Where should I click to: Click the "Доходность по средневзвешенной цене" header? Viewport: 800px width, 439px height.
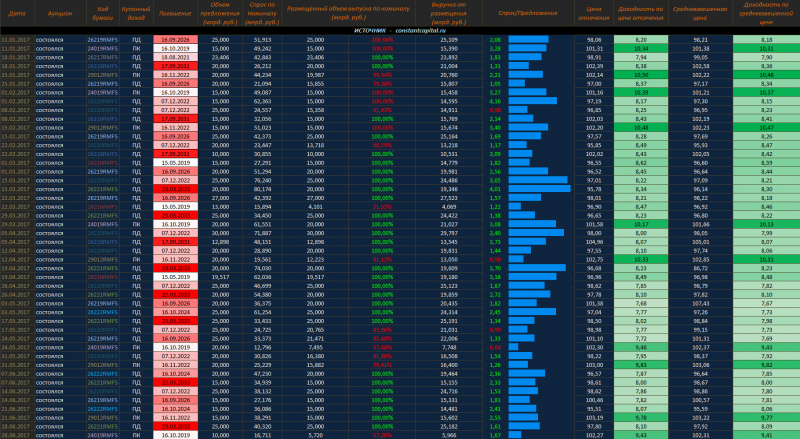765,15
